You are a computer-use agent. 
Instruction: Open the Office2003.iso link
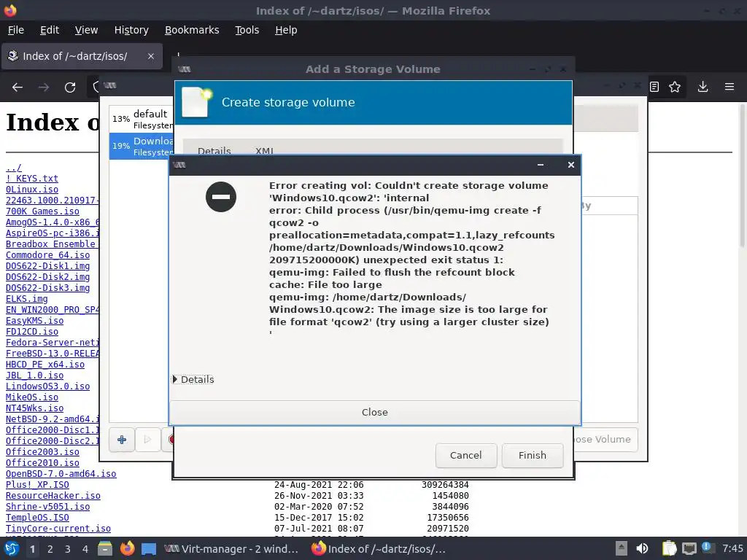click(42, 452)
